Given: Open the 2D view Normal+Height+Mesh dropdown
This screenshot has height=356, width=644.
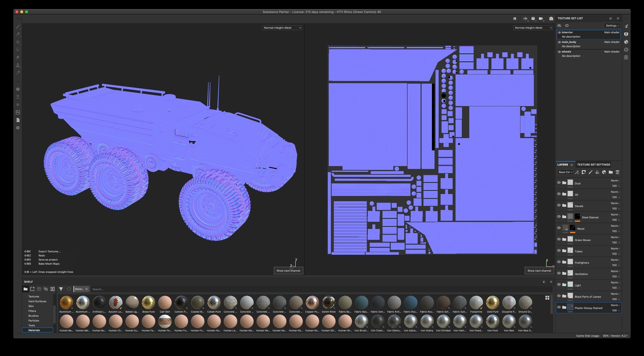Looking at the screenshot, I should point(533,28).
